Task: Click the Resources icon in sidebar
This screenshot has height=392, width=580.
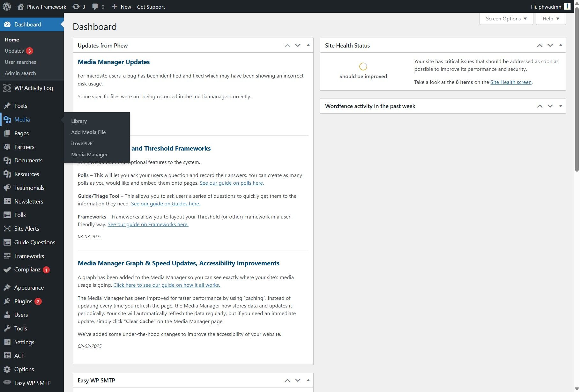Action: [7, 174]
